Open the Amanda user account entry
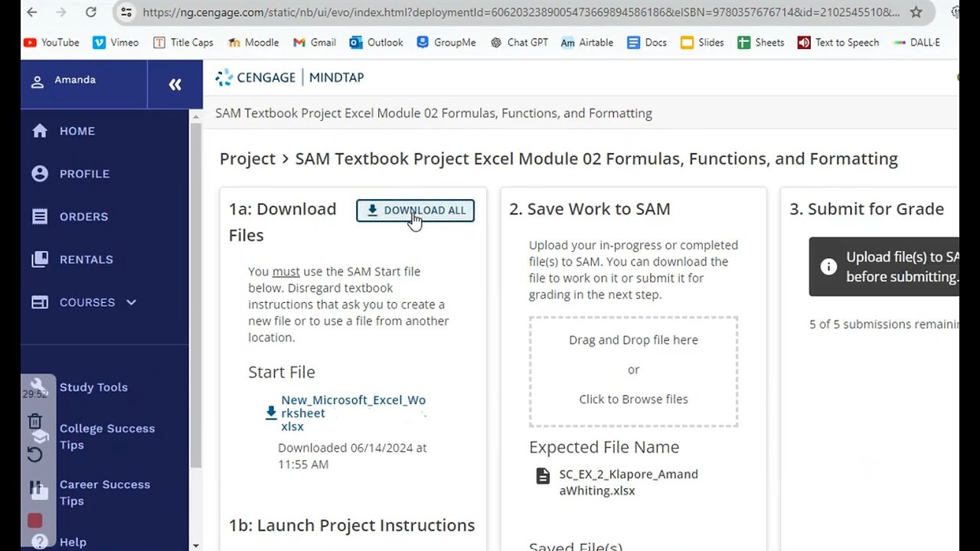This screenshot has height=551, width=980. pos(64,80)
